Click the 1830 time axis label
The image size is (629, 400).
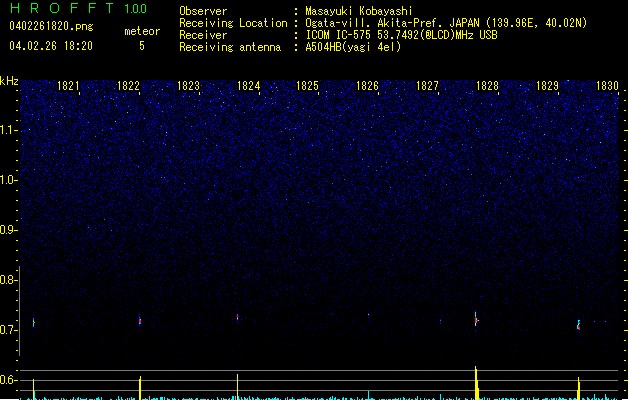[x=607, y=86]
